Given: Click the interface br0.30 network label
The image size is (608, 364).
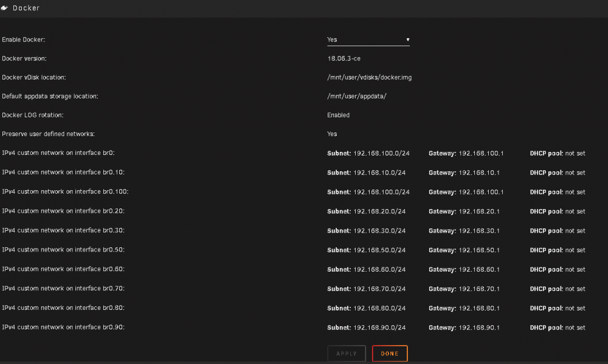Looking at the screenshot, I should 63,230.
